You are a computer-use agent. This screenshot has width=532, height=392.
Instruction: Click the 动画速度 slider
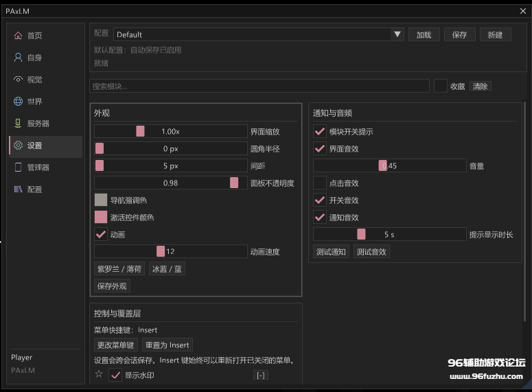[x=171, y=251]
